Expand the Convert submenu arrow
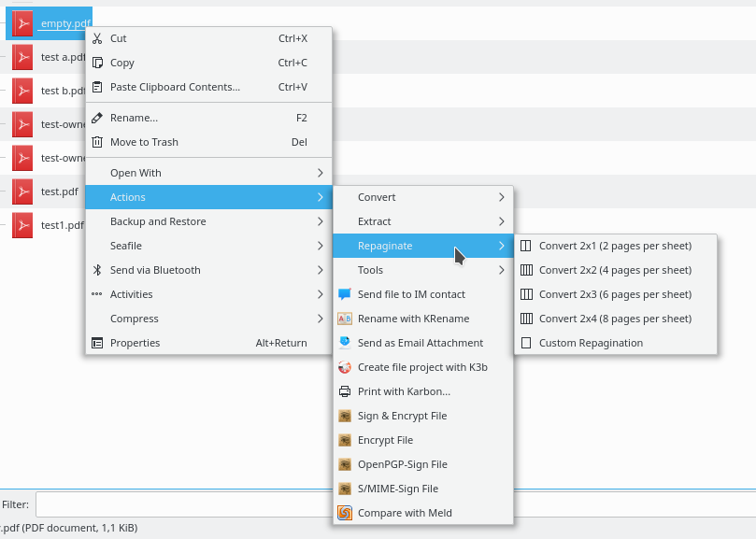Viewport: 756px width, 539px height. pos(502,197)
